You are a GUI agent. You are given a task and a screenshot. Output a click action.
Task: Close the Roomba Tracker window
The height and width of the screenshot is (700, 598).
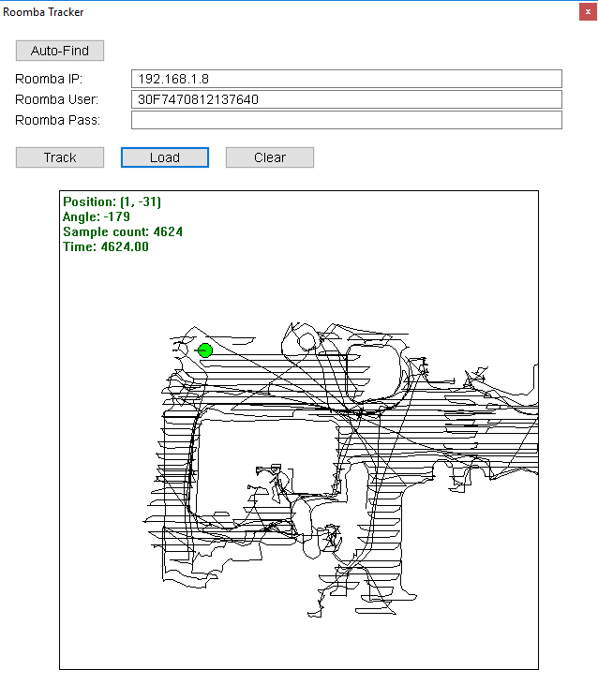[587, 12]
